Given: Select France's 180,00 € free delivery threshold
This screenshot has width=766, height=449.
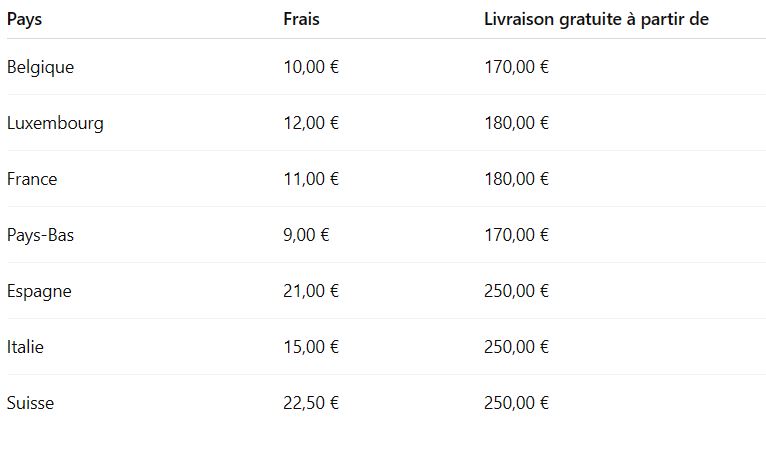Looking at the screenshot, I should pyautogui.click(x=516, y=179).
